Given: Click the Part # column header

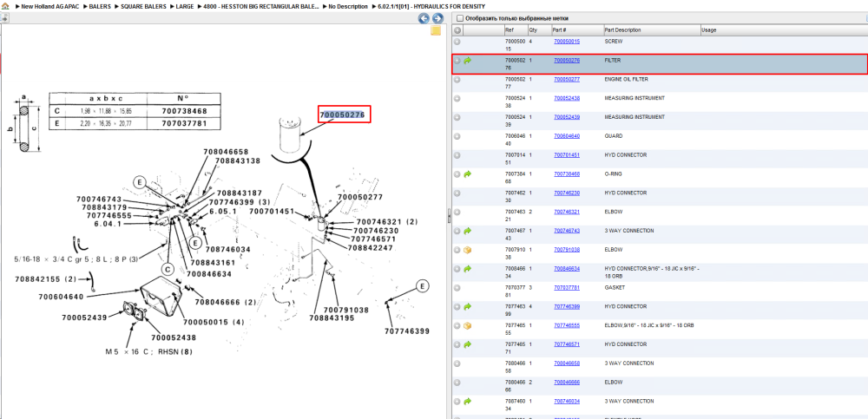Looking at the screenshot, I should pos(577,29).
